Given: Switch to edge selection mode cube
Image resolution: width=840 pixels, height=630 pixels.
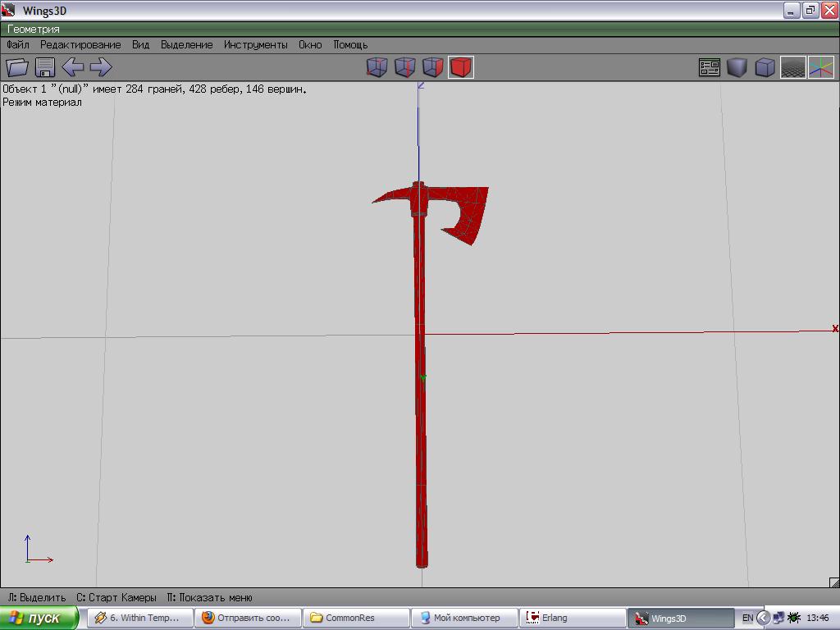Looking at the screenshot, I should pos(404,67).
